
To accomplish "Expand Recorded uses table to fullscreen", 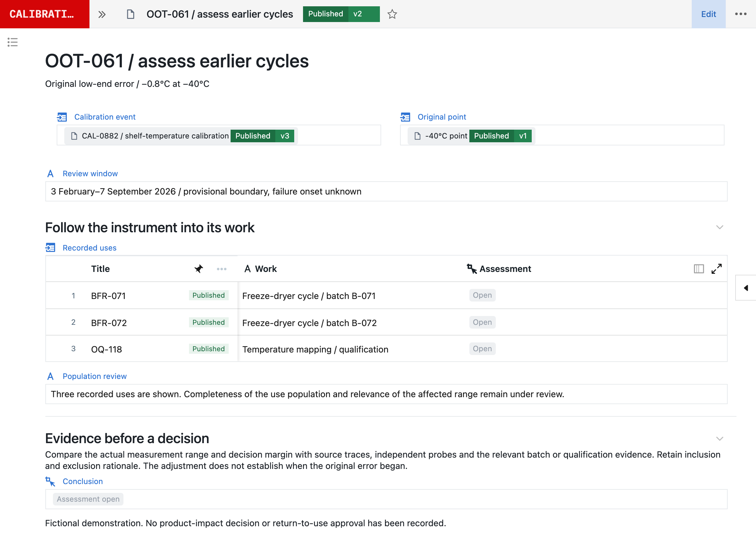I will tap(716, 268).
